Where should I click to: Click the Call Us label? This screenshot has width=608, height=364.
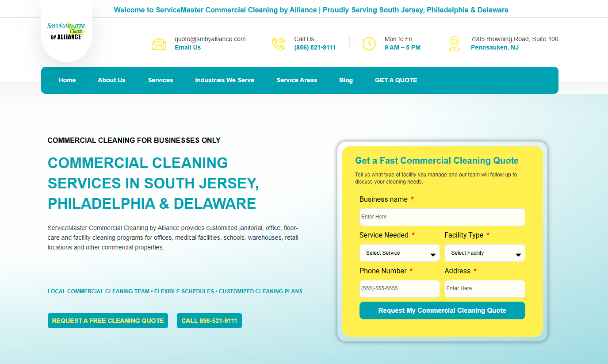tap(304, 39)
